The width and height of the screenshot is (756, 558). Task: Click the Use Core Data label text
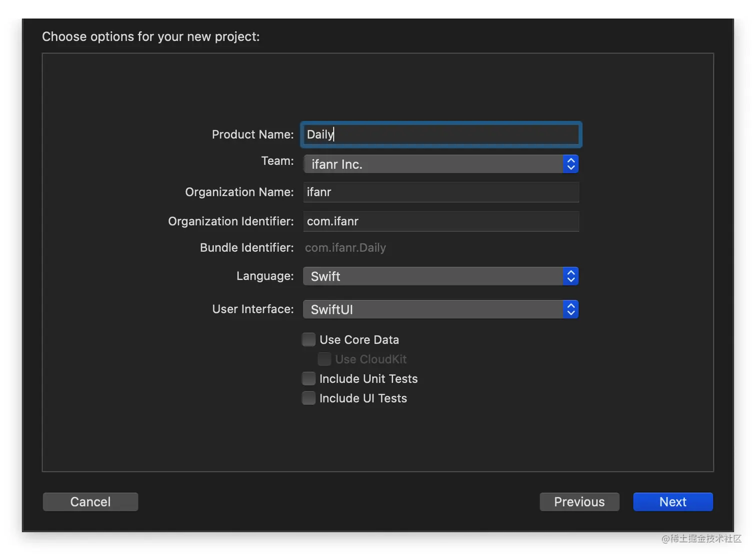coord(359,340)
